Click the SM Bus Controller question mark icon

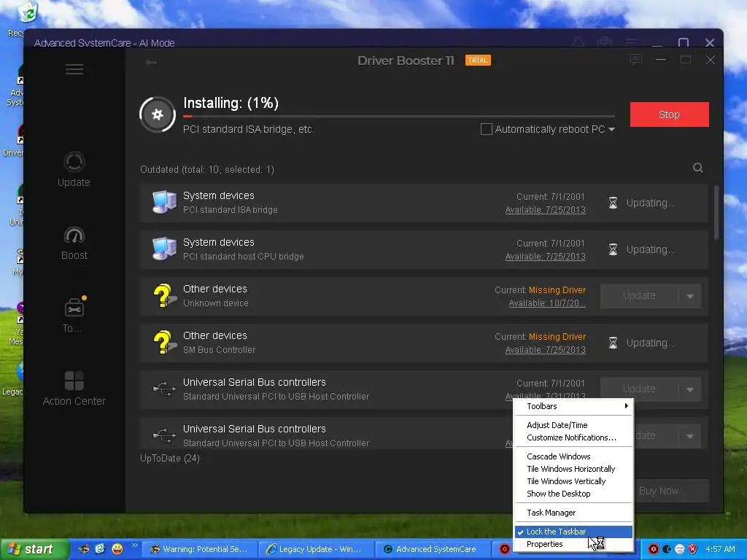point(164,343)
